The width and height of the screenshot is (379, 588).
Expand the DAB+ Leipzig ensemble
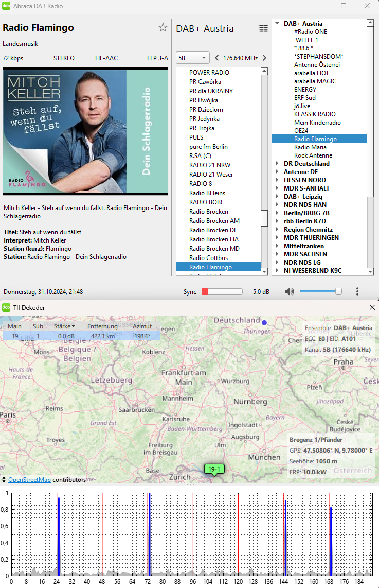pyautogui.click(x=277, y=197)
